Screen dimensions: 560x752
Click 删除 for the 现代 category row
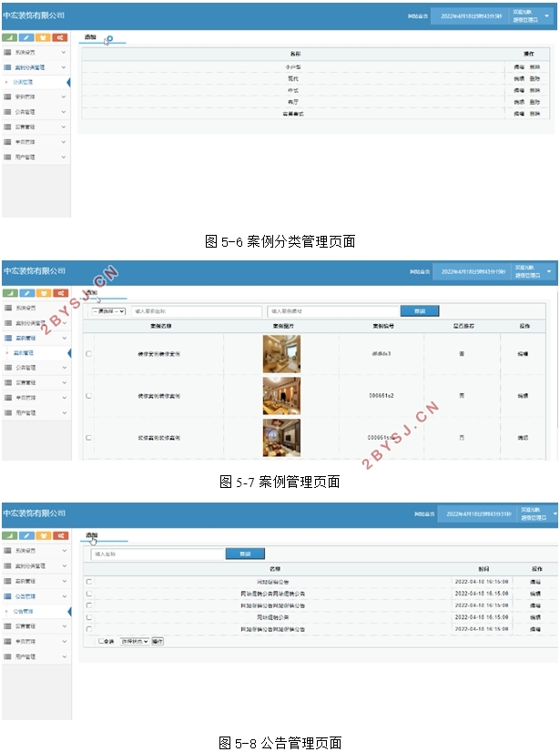coord(535,78)
